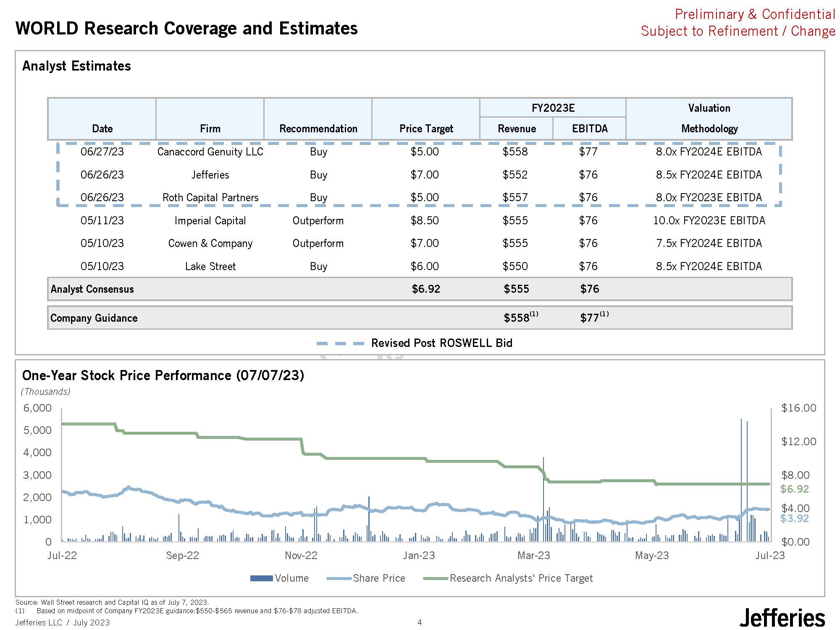Screen dimensions: 840x630
Task: Click the Recommendation column header
Action: (318, 129)
